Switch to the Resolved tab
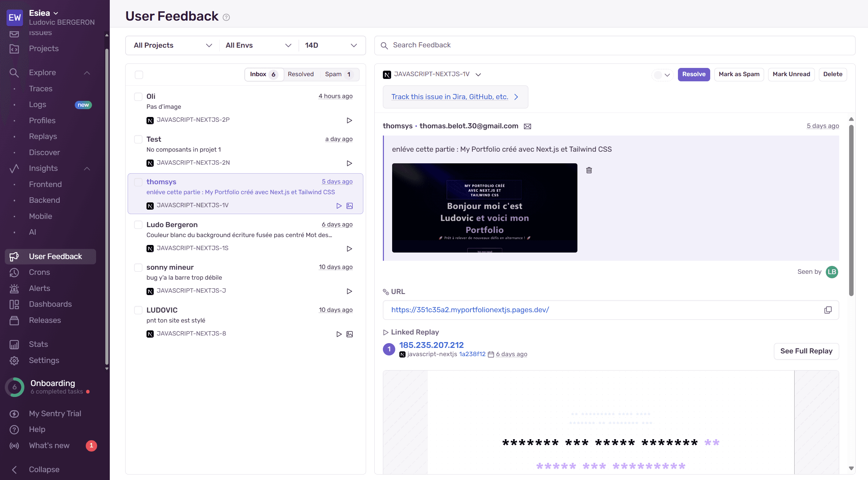This screenshot has height=480, width=868. tap(301, 74)
